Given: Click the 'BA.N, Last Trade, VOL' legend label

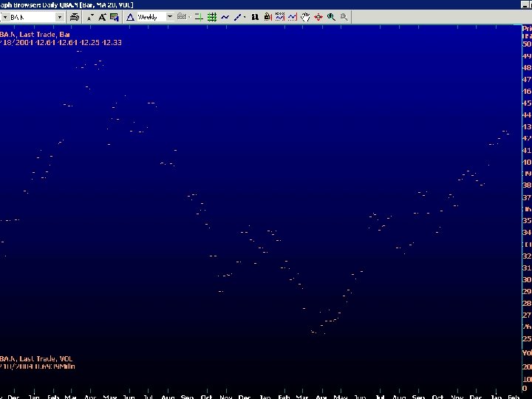Looking at the screenshot, I should 36,358.
